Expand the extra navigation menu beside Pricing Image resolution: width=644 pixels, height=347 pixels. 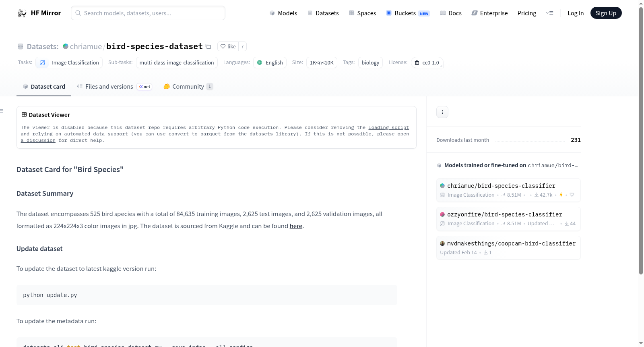[549, 13]
